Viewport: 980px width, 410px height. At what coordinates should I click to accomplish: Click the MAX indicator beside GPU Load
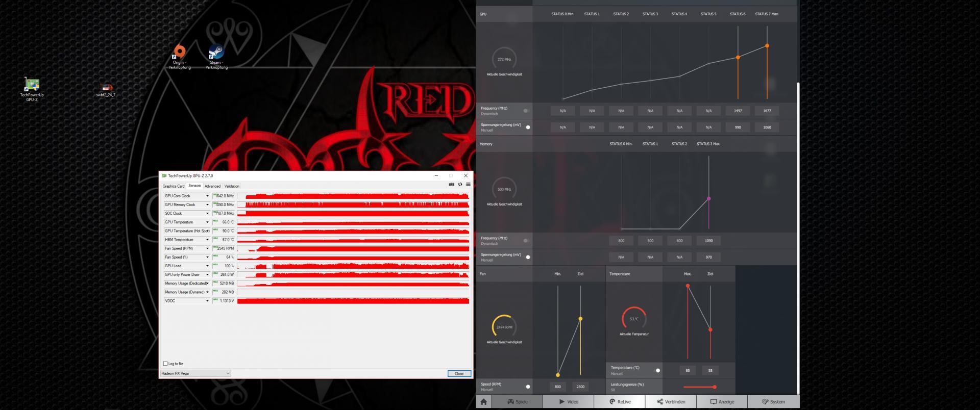pos(215,264)
